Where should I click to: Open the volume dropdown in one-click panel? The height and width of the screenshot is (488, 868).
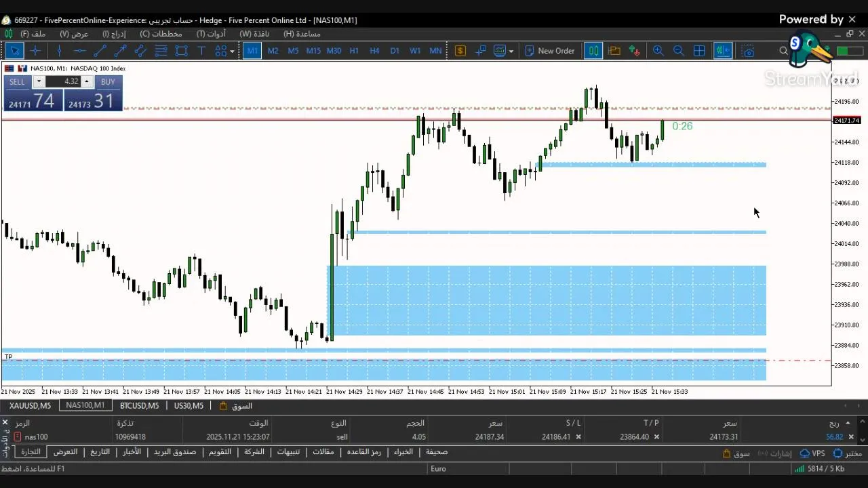pos(39,81)
